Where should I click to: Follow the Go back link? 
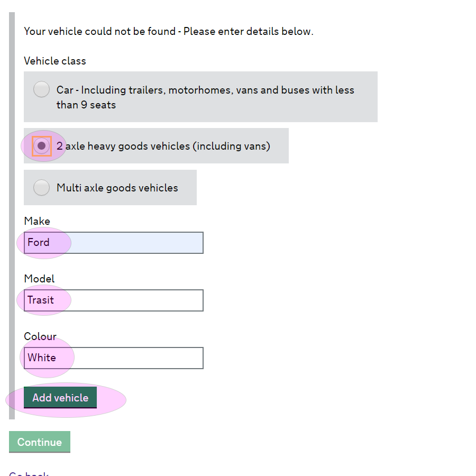29,473
